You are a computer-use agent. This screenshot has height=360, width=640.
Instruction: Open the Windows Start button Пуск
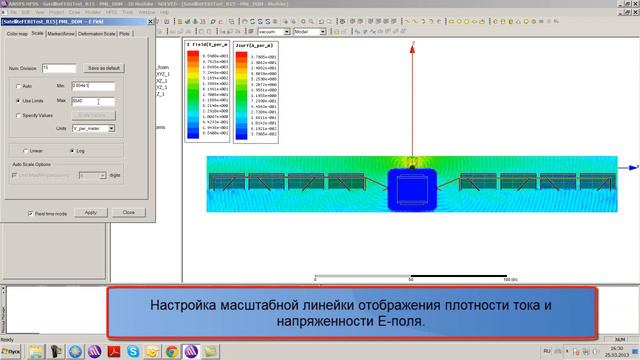(11, 351)
